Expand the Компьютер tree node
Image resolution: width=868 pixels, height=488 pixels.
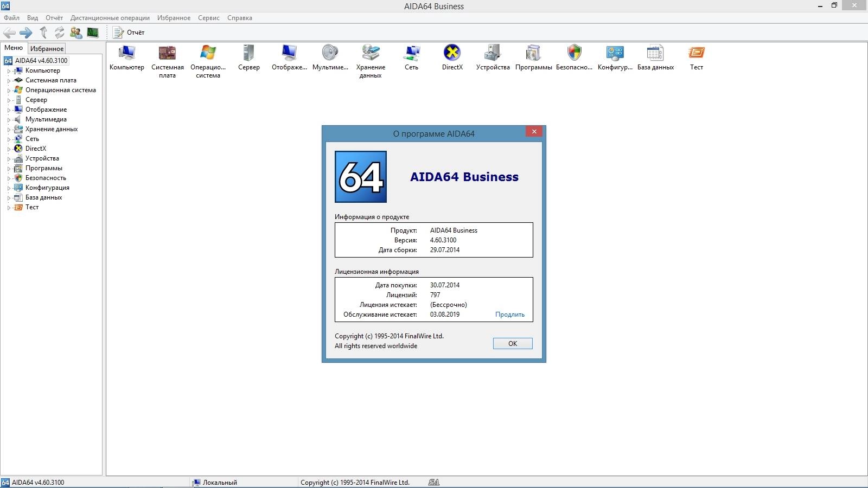(x=9, y=71)
